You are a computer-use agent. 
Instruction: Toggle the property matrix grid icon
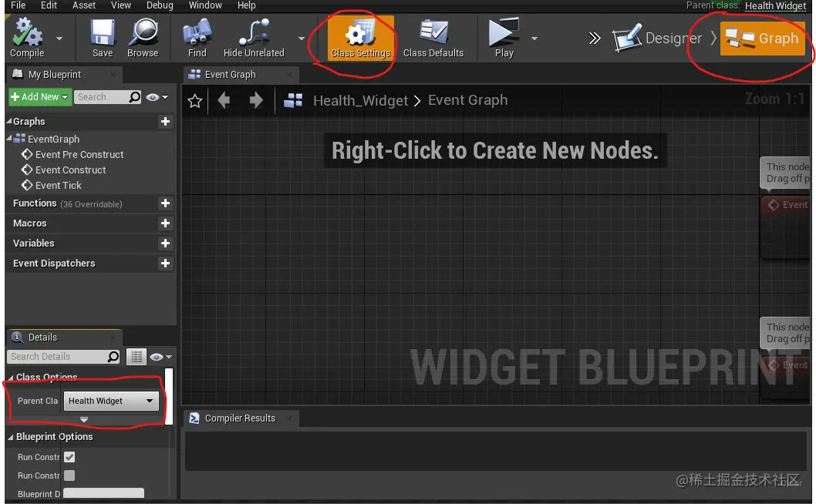[137, 357]
